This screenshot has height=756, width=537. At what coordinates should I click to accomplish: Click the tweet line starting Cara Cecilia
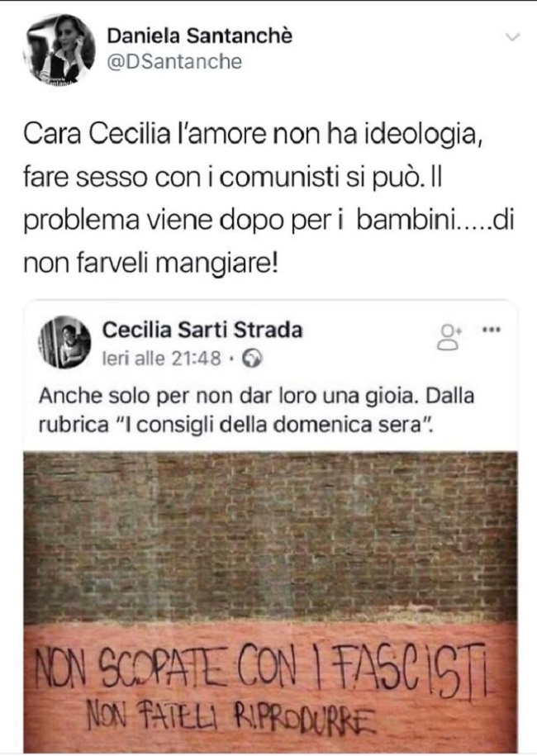pyautogui.click(x=253, y=135)
